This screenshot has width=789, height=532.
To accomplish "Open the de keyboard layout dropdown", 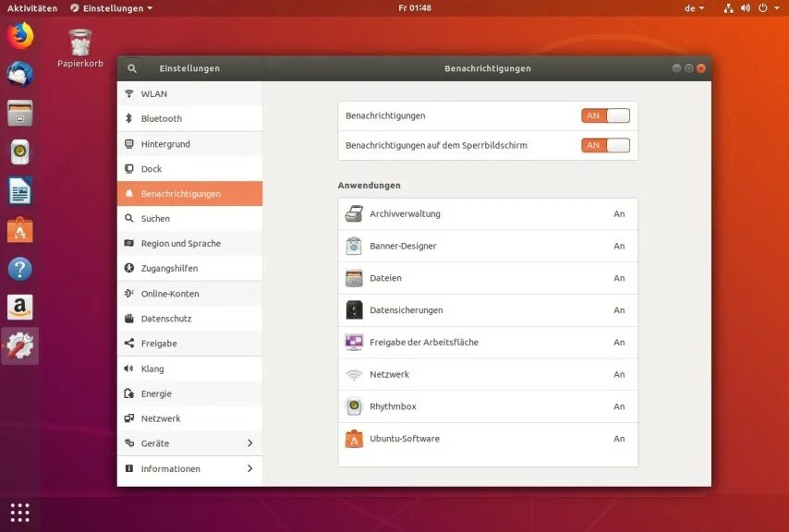I will tap(695, 8).
